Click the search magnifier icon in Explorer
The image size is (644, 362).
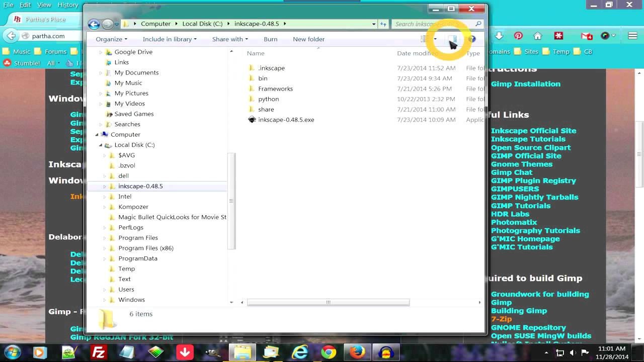478,24
